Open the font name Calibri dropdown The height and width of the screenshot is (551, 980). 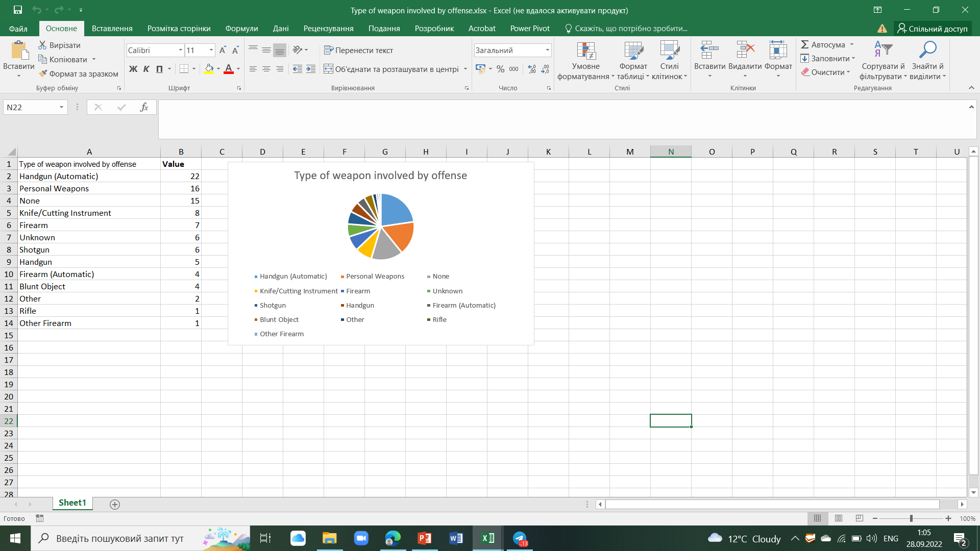(180, 50)
